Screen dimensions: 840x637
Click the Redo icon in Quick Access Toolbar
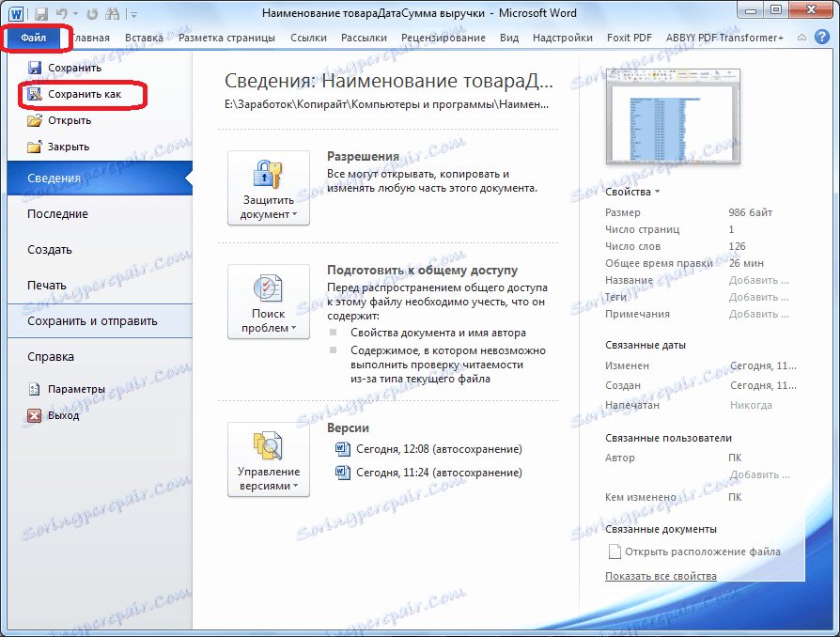pos(92,13)
